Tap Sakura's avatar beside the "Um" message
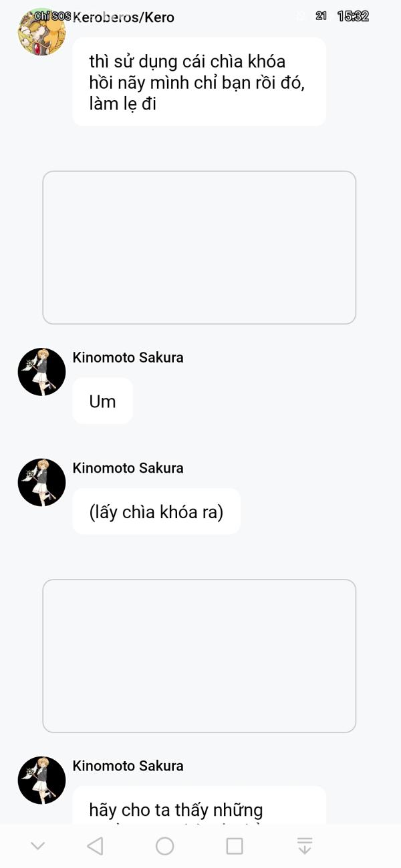The height and width of the screenshot is (868, 401). tap(41, 372)
